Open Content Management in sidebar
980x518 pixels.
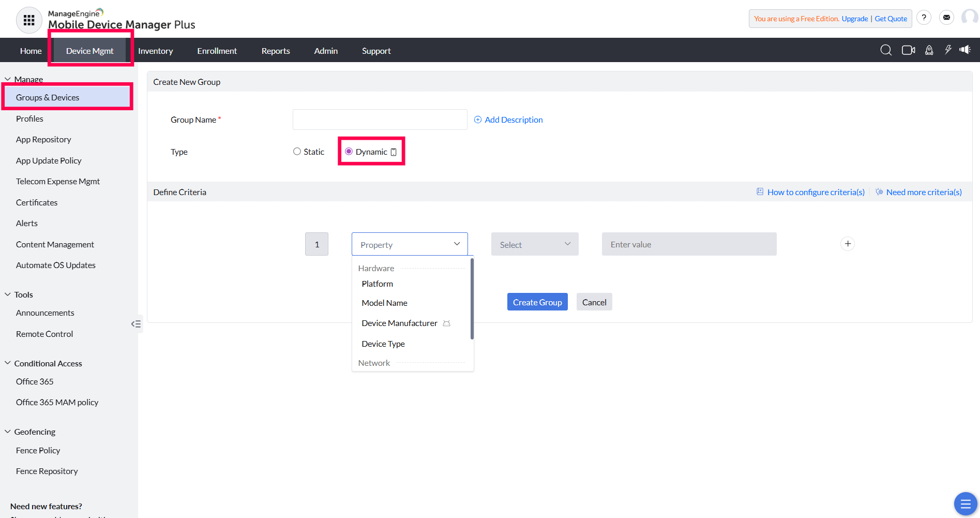click(55, 244)
